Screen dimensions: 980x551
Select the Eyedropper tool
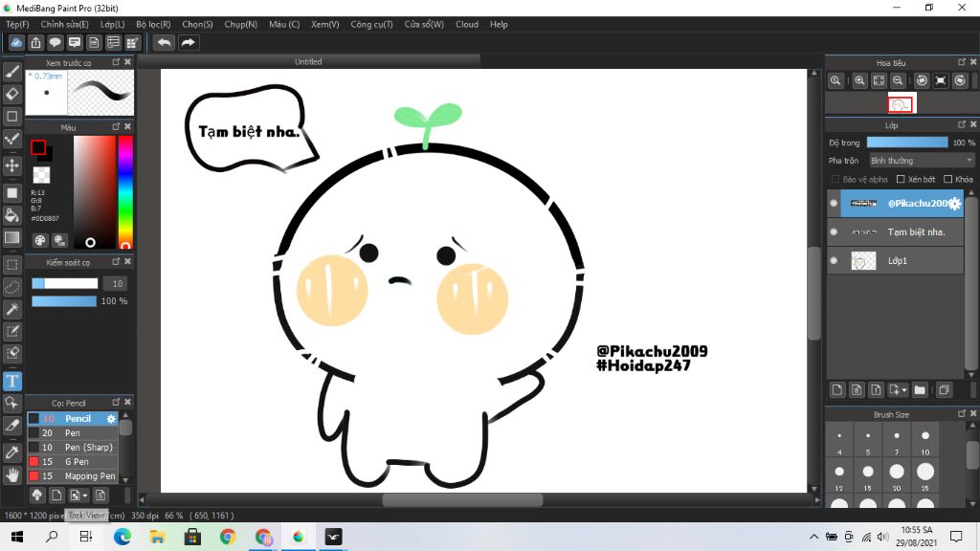click(x=11, y=452)
